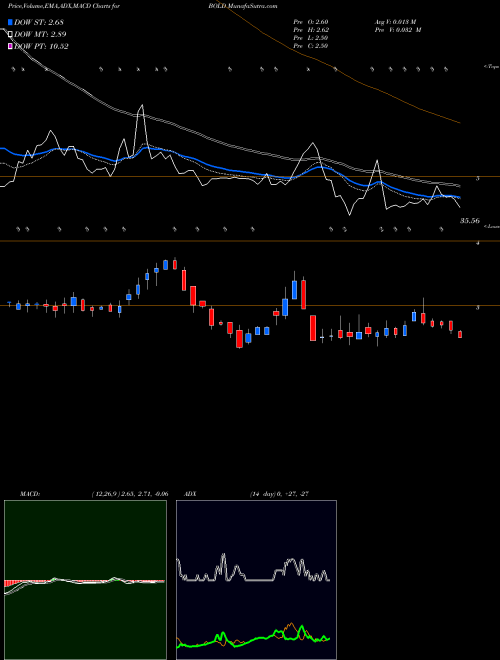Click the 'BOLD MunafaSutra.com' title text
Viewport: 500px width, 660px height.
click(242, 6)
